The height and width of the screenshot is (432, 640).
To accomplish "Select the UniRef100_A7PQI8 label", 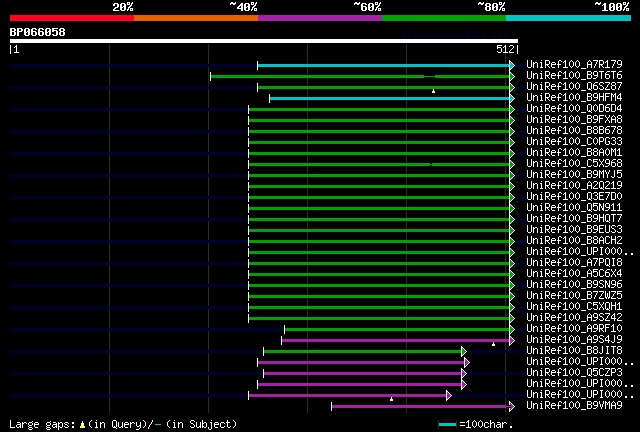I will tap(574, 263).
